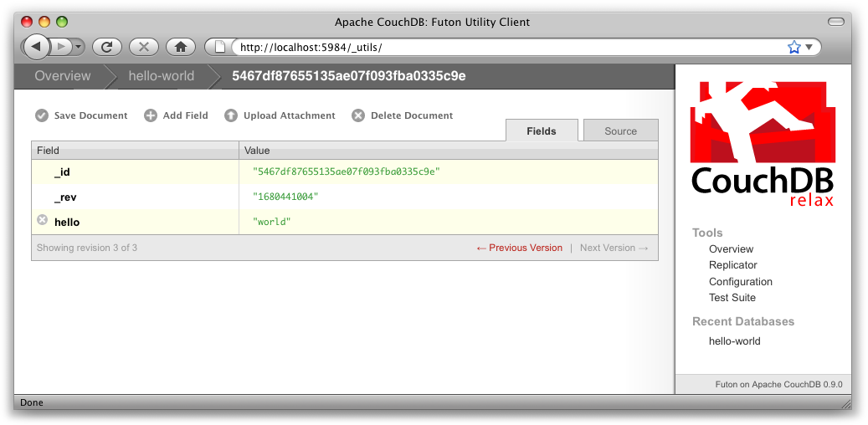868x425 pixels.
Task: Bookmark the page with the star icon
Action: coord(794,48)
